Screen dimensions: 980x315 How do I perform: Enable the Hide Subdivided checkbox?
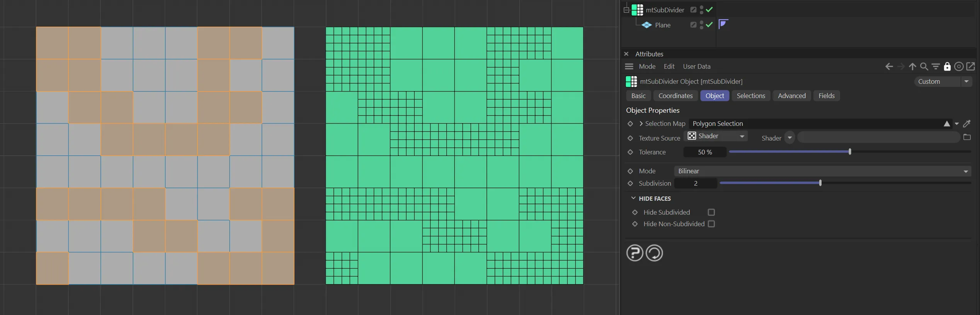[x=711, y=212]
